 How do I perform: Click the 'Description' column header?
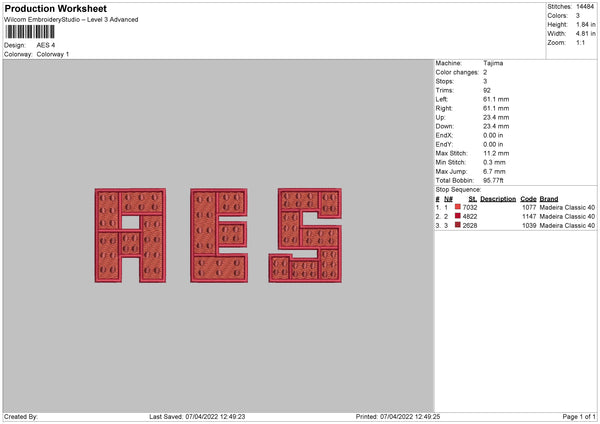click(498, 199)
